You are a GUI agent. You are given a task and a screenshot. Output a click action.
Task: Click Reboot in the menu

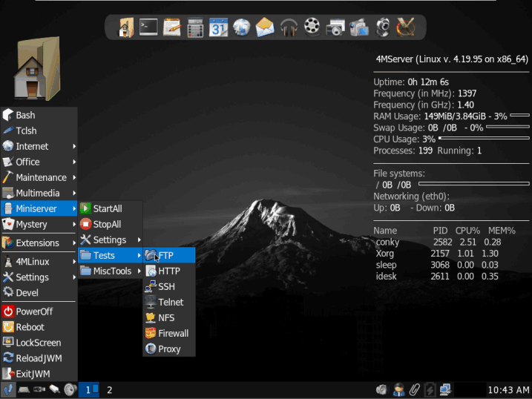click(39, 327)
